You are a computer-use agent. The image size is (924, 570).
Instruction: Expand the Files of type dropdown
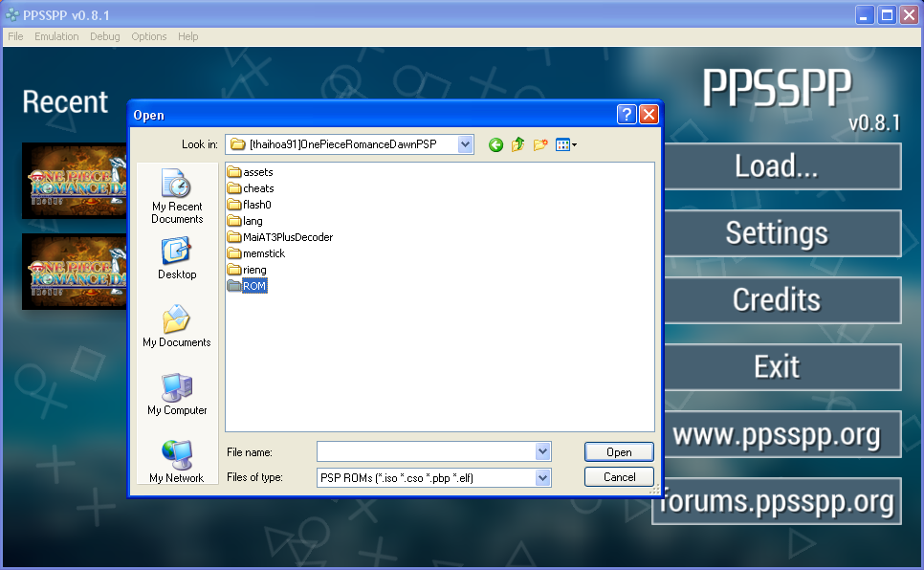pos(542,477)
